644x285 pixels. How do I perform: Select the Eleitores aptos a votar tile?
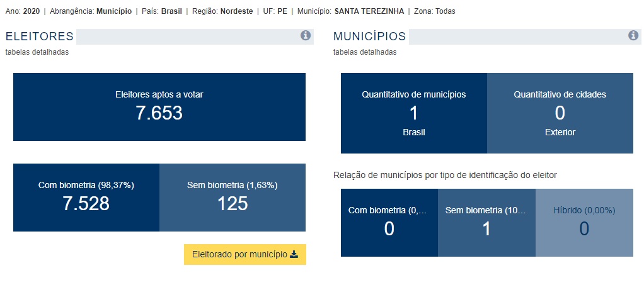point(159,107)
